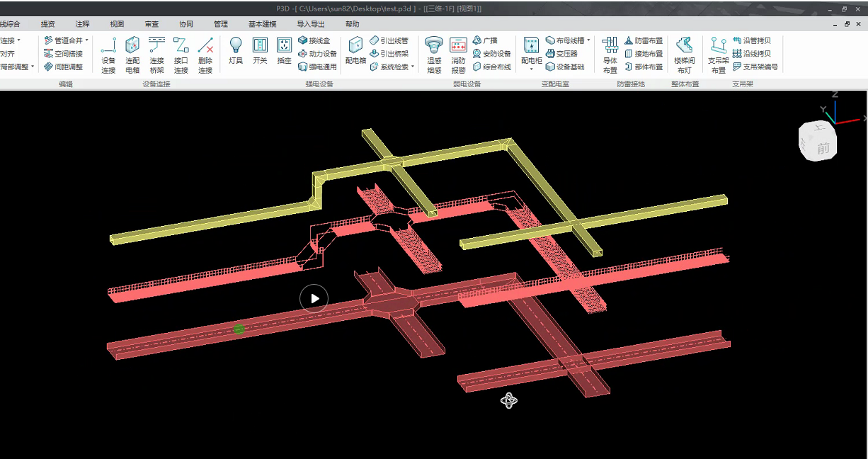The image size is (868, 459).
Task: Click the 导体布置 icon
Action: pos(610,54)
